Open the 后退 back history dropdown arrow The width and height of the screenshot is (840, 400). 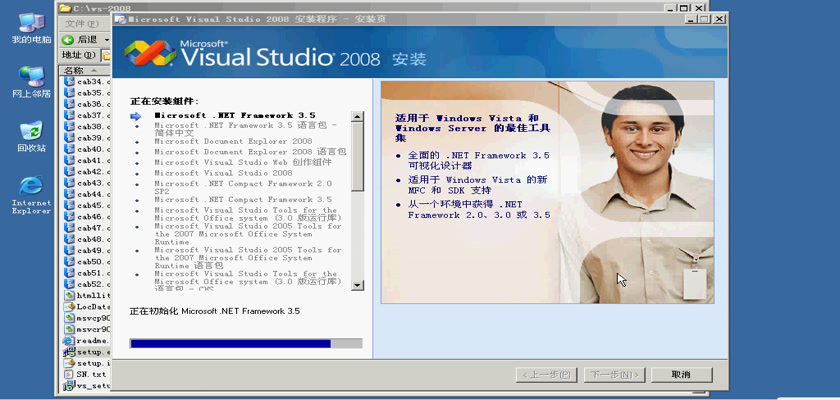[107, 40]
